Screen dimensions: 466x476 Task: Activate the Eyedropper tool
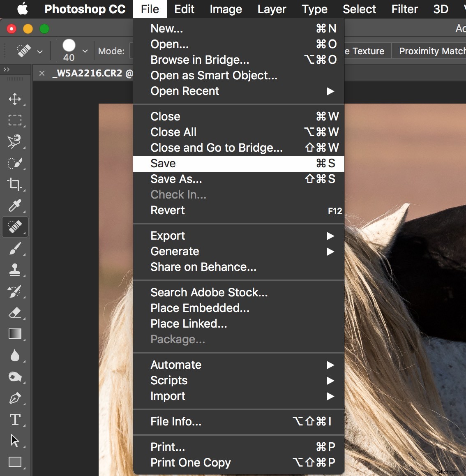coord(15,206)
